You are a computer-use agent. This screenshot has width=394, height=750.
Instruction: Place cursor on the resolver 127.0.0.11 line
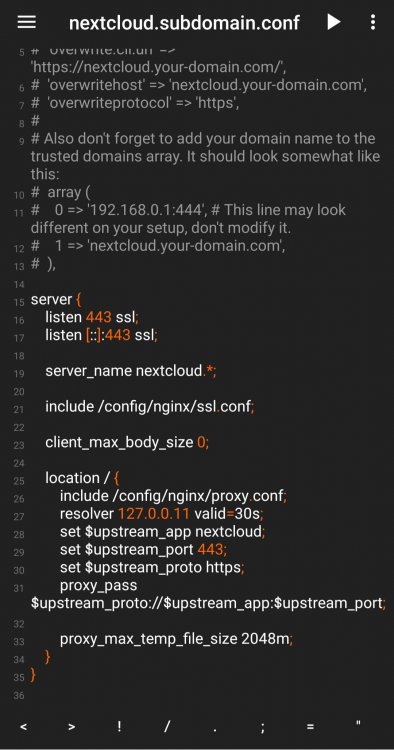pyautogui.click(x=162, y=514)
